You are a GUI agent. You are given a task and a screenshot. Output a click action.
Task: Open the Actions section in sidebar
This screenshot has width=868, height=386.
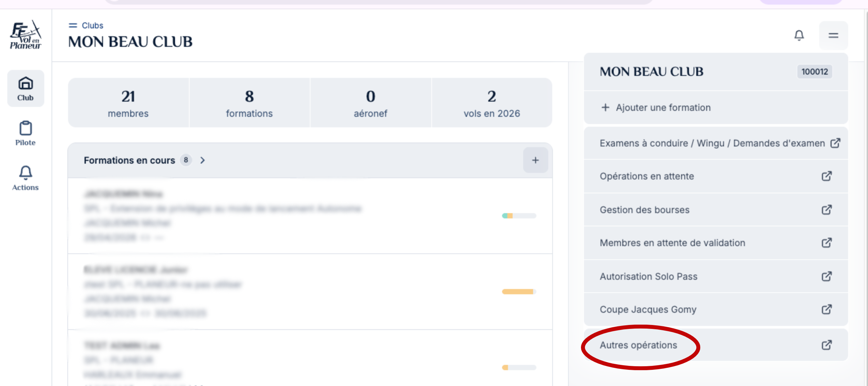coord(26,178)
